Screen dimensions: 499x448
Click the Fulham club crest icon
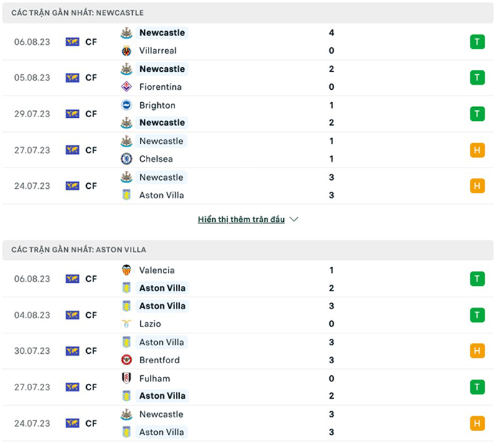127,378
